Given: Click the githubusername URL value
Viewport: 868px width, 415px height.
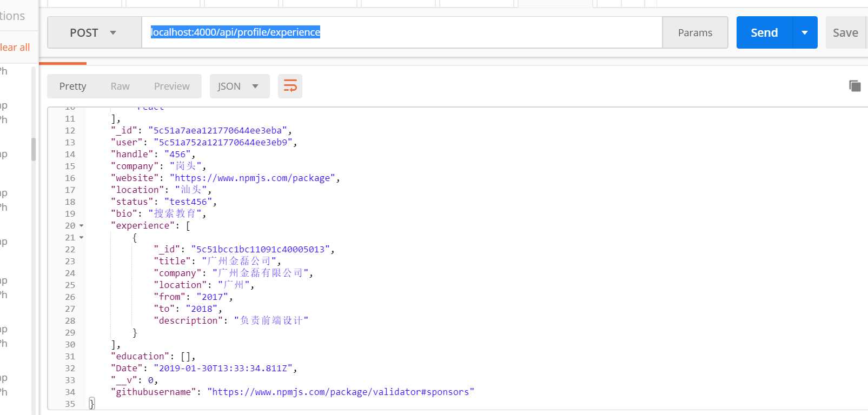Looking at the screenshot, I should (341, 392).
